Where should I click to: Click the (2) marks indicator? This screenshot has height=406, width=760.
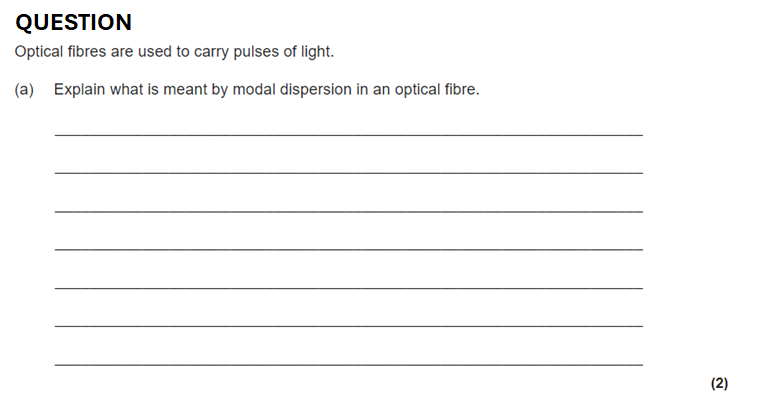point(719,383)
